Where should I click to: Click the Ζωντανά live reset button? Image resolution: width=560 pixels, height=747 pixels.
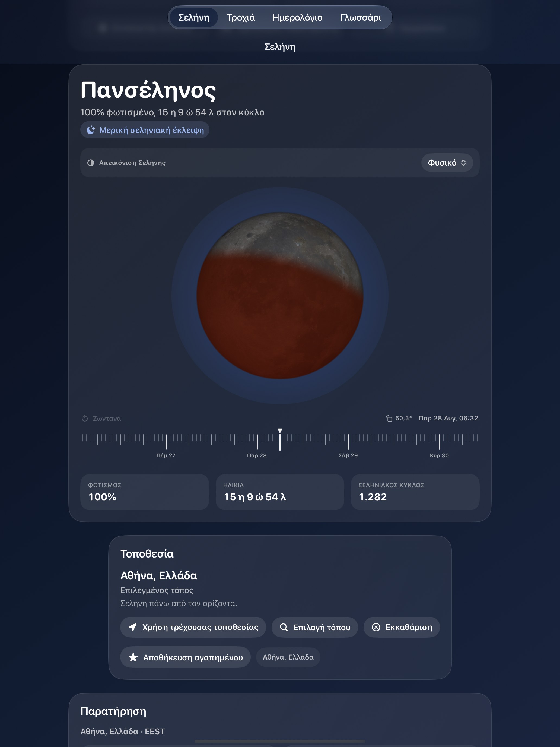(101, 418)
